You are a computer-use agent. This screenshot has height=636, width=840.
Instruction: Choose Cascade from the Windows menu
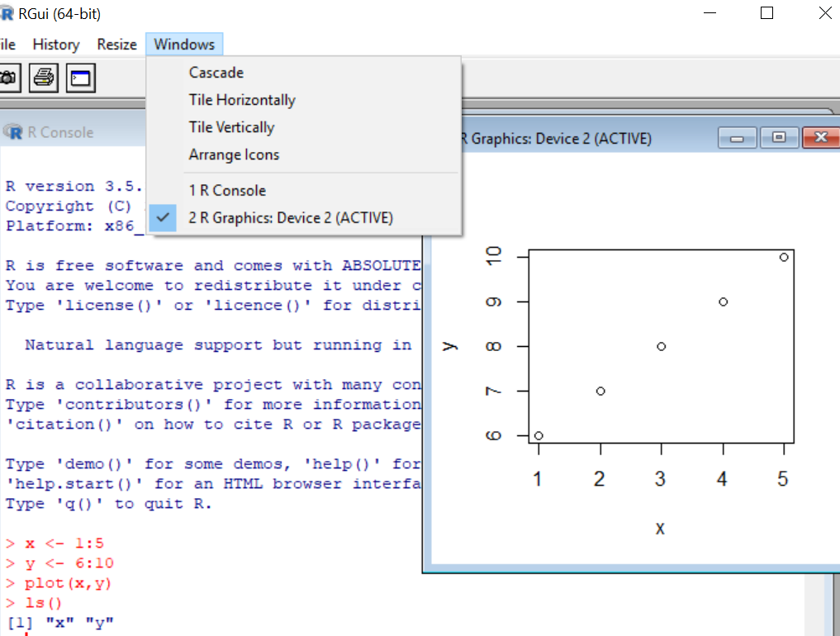click(304, 73)
